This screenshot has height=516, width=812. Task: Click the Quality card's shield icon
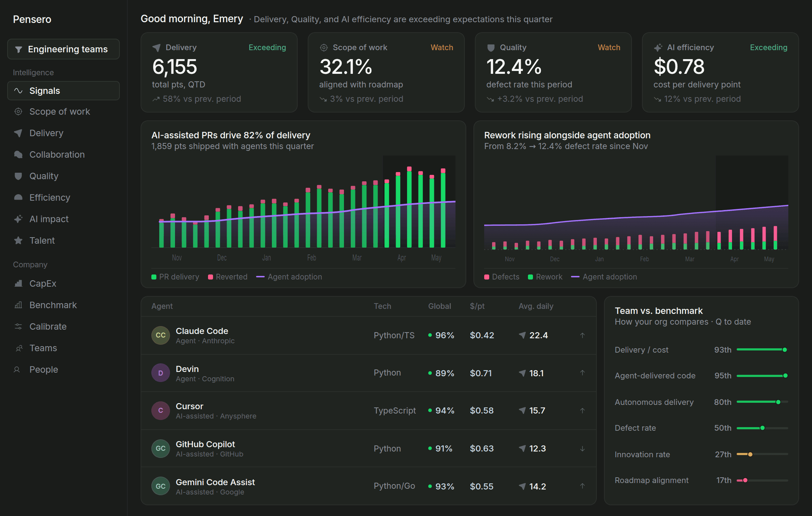pos(491,48)
